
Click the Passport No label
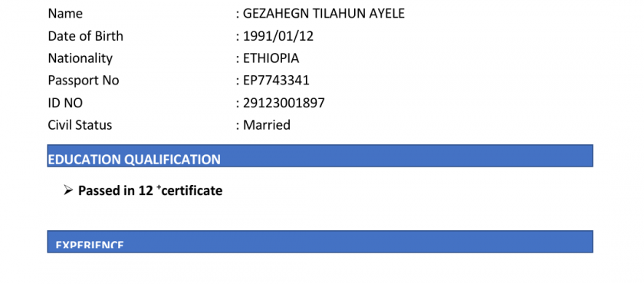click(84, 81)
